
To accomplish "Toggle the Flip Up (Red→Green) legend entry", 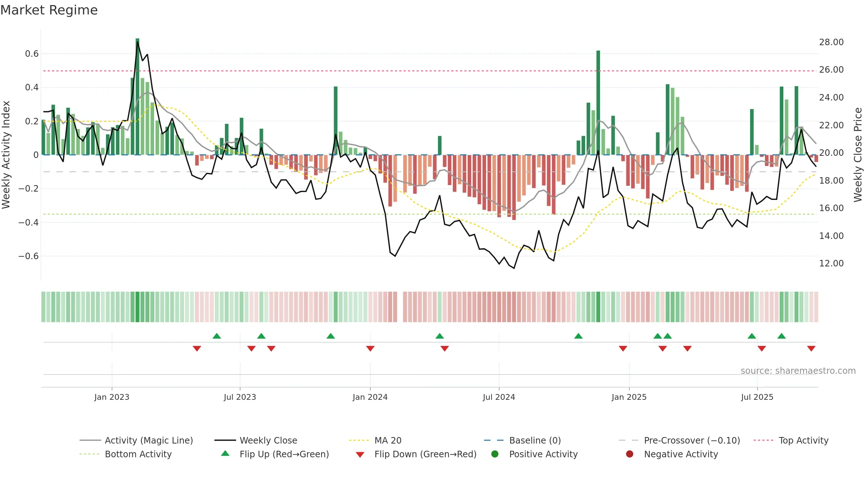I will [x=275, y=454].
